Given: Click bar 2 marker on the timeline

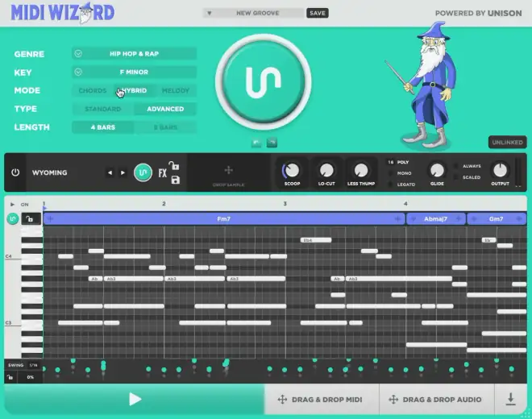Looking at the screenshot, I should (x=164, y=204).
